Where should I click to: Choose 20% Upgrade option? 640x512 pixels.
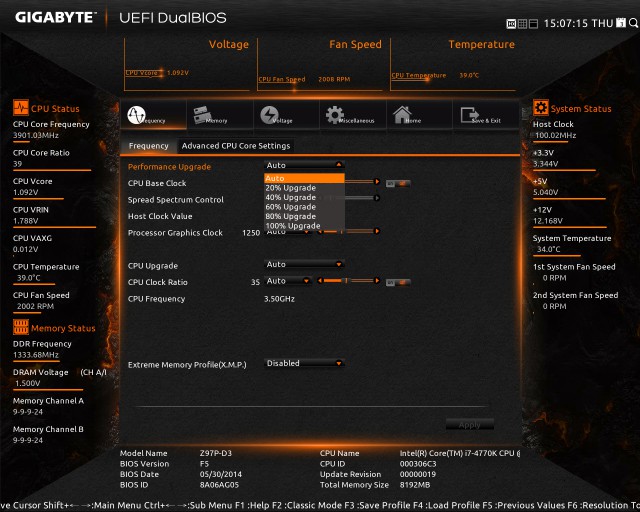(x=304, y=188)
